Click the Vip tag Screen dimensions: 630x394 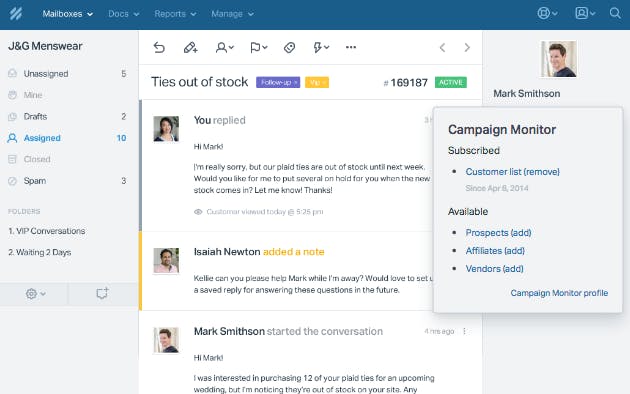317,82
